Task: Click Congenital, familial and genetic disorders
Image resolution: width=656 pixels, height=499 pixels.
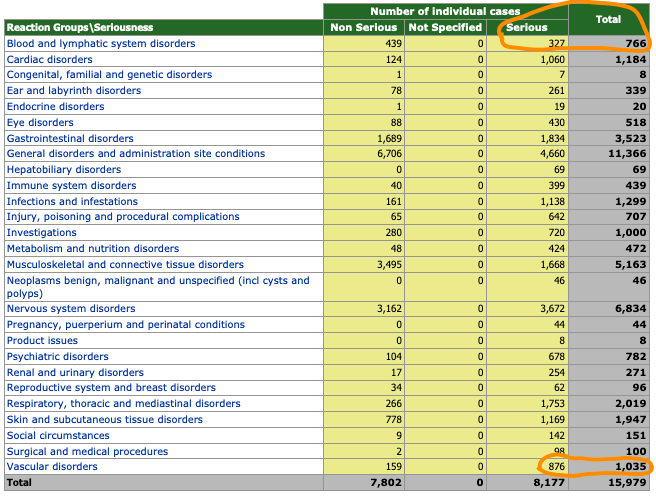Action: coord(109,75)
